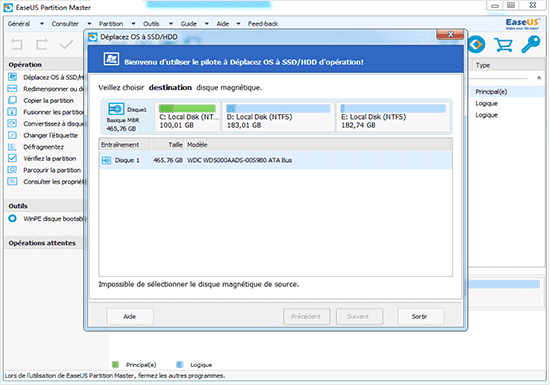Click the Convertissez à disque icon
Screen dimensions: 550x385
(x=12, y=123)
